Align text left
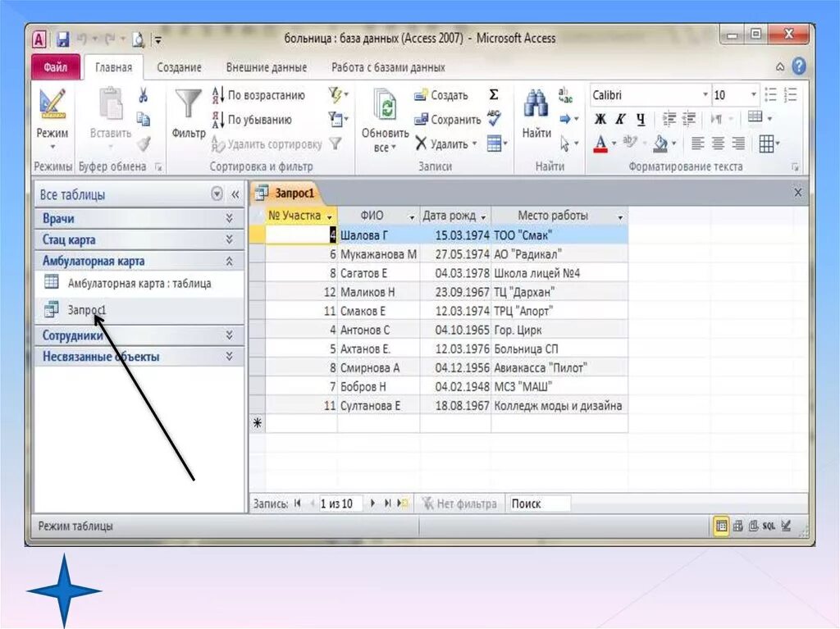This screenshot has height=629, width=840. pos(697,144)
